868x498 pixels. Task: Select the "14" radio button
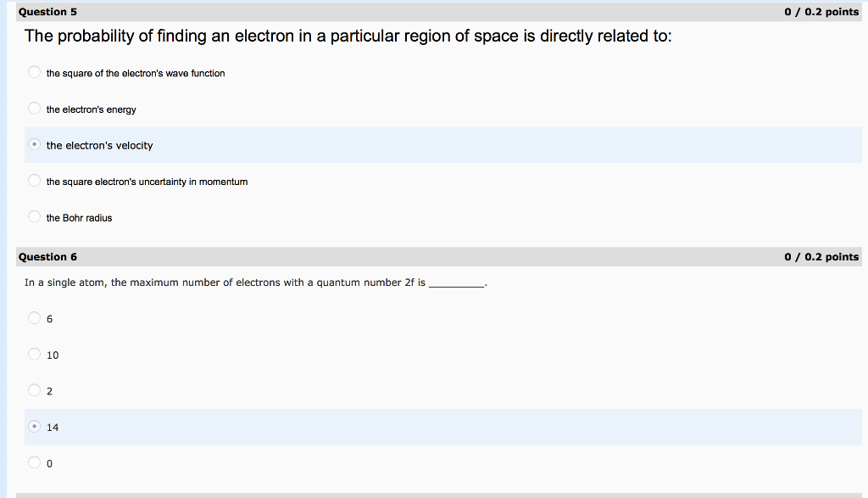tap(34, 427)
